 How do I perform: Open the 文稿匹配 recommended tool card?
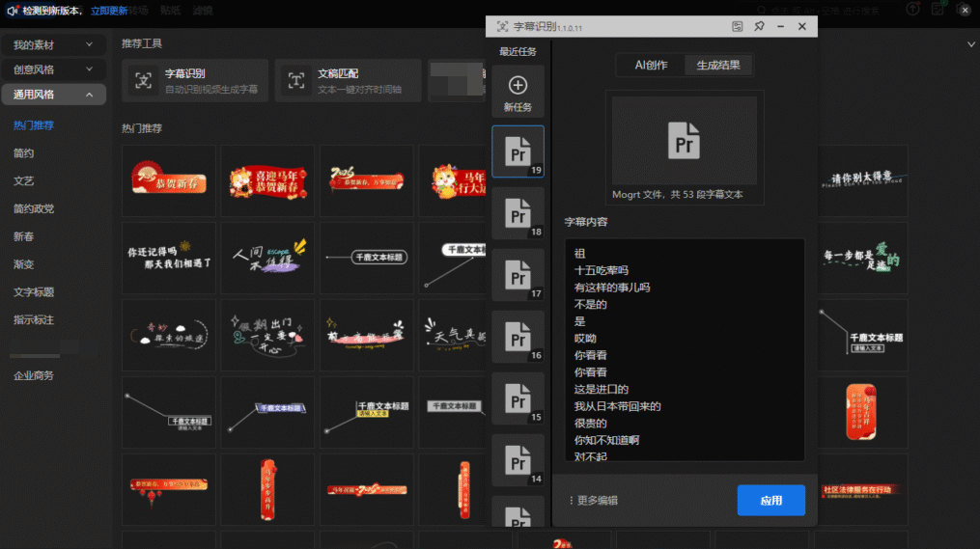coord(349,81)
